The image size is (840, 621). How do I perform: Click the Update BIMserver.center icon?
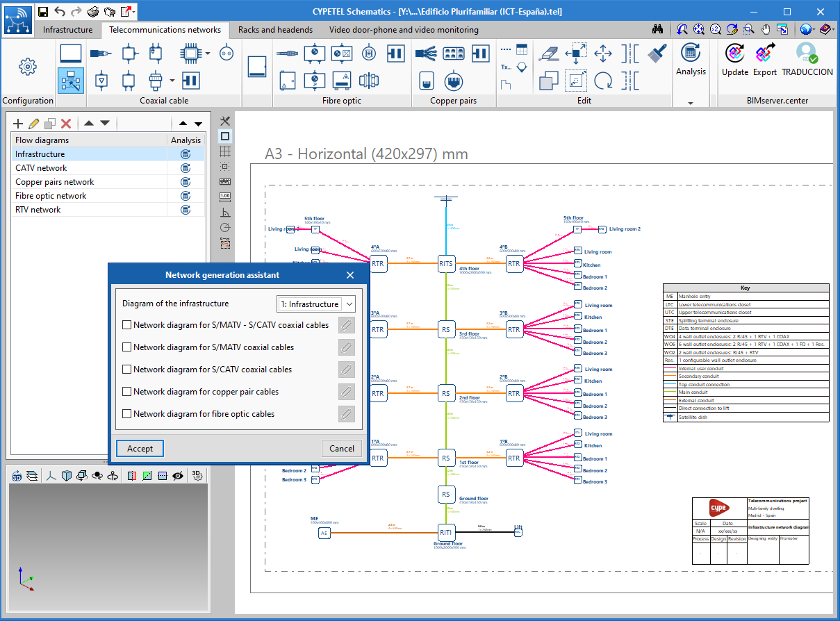[734, 53]
